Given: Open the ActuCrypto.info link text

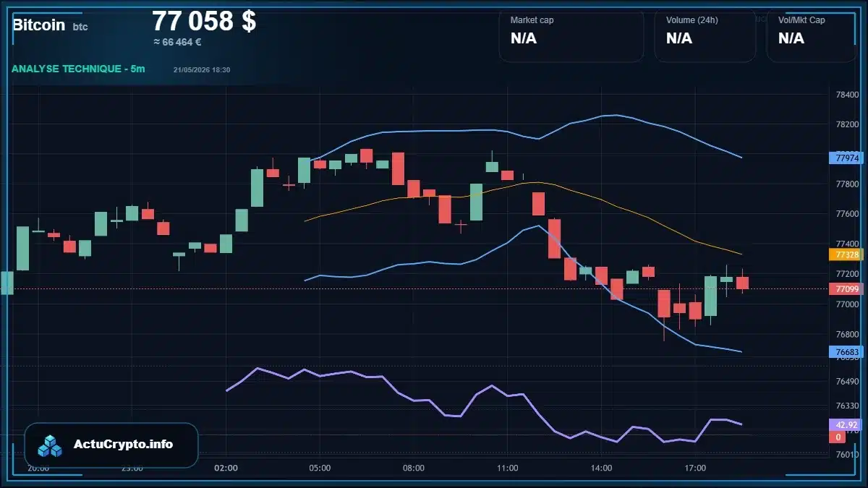Looking at the screenshot, I should coord(123,445).
